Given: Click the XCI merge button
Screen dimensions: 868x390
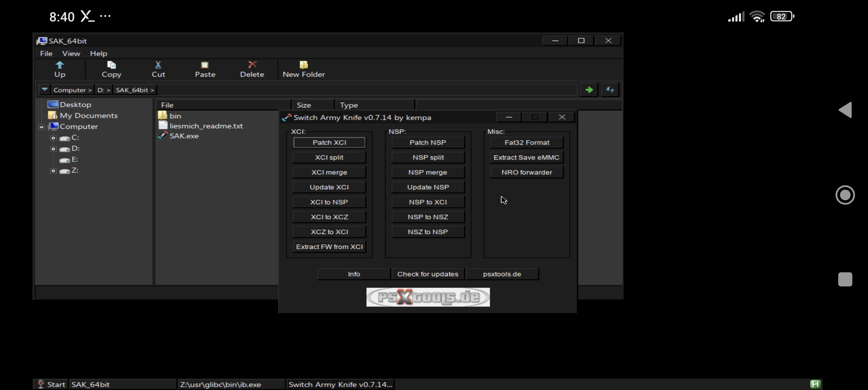Looking at the screenshot, I should pos(329,172).
